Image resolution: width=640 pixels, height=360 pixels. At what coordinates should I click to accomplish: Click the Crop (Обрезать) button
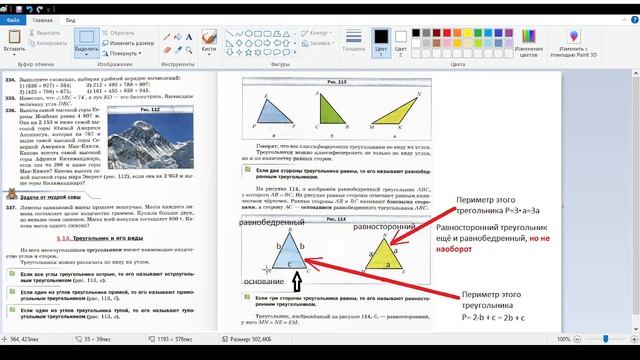point(118,33)
